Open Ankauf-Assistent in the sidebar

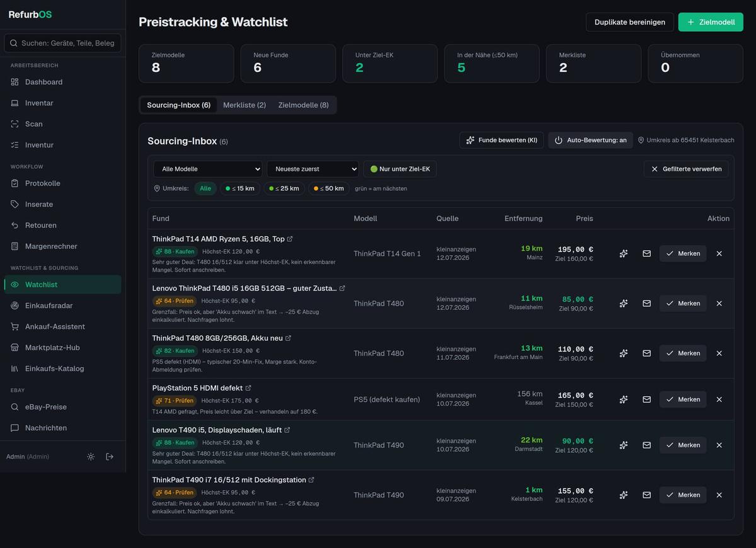(63, 326)
